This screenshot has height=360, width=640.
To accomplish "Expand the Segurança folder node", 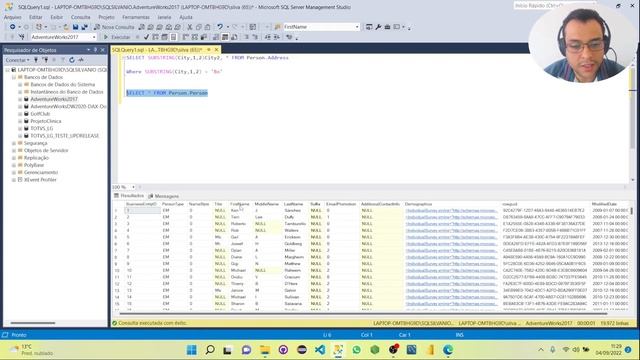I will click(14, 143).
